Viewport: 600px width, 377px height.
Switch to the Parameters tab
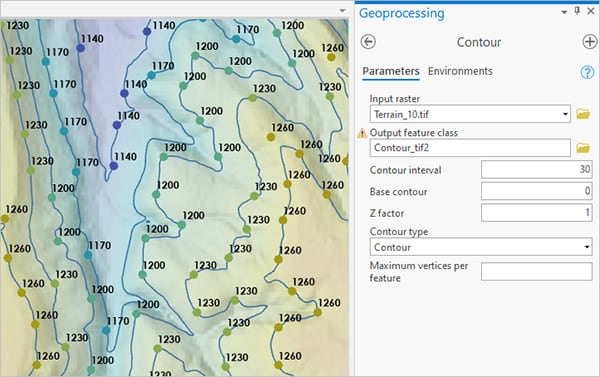click(391, 71)
